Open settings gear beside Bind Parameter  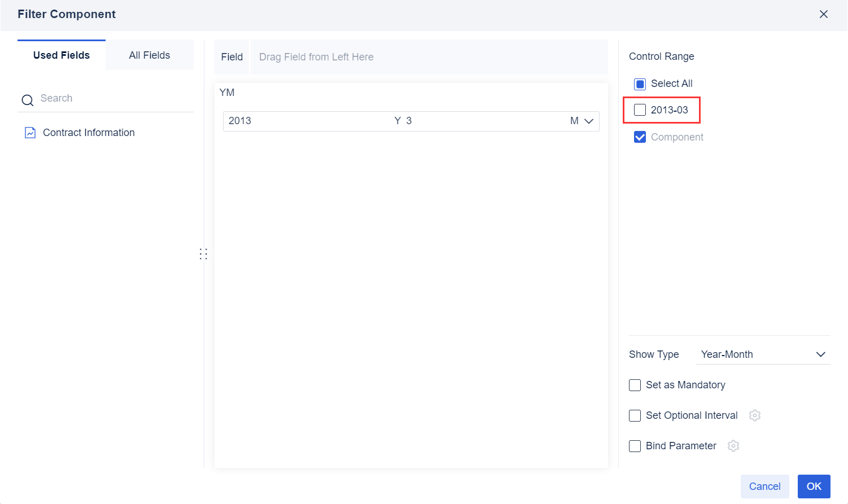[x=733, y=446]
